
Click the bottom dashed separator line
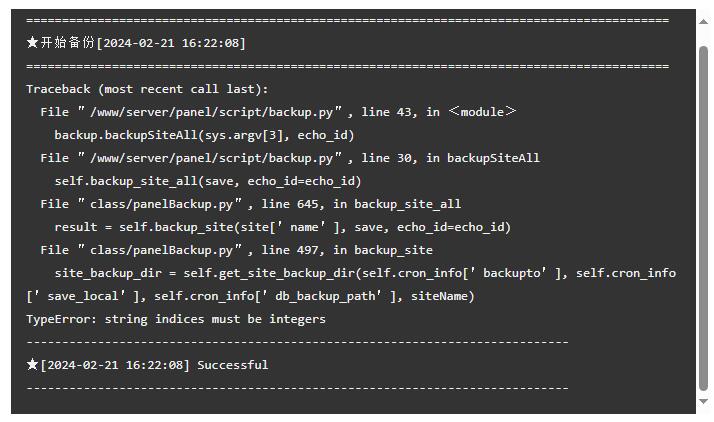pos(297,388)
